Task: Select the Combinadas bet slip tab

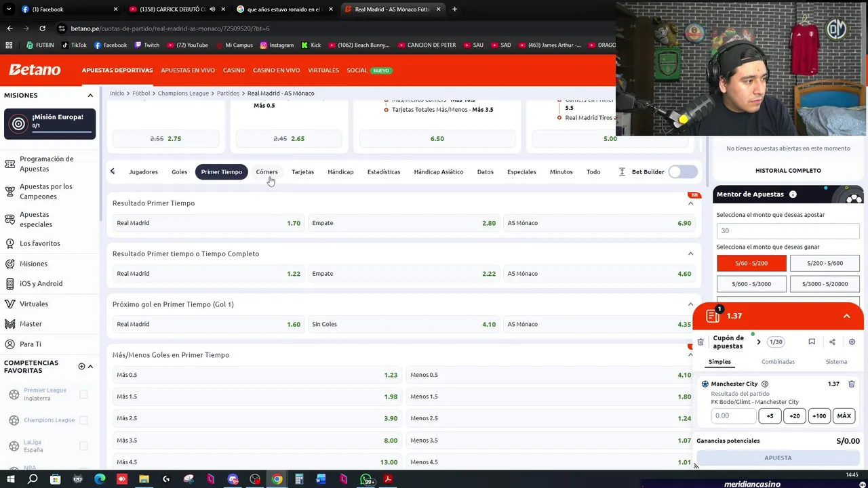Action: coord(778,362)
